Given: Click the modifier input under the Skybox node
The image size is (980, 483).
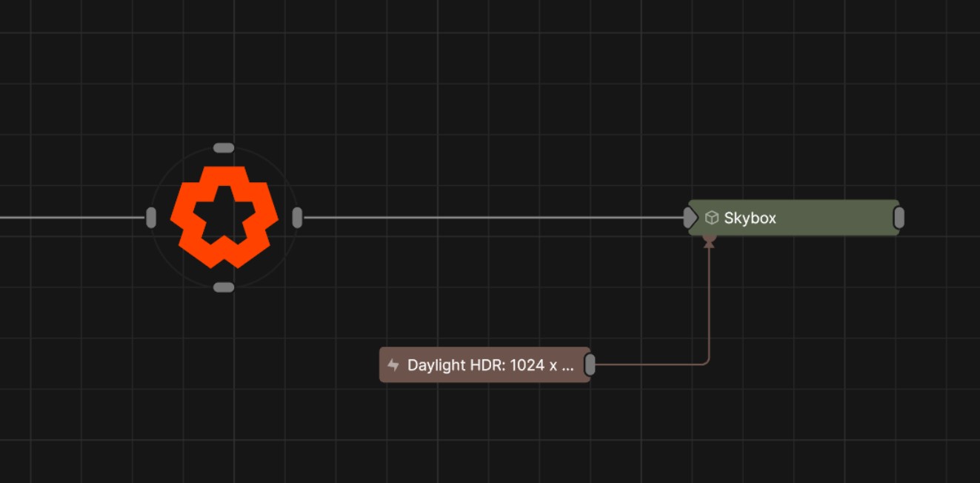Looking at the screenshot, I should pyautogui.click(x=709, y=241).
